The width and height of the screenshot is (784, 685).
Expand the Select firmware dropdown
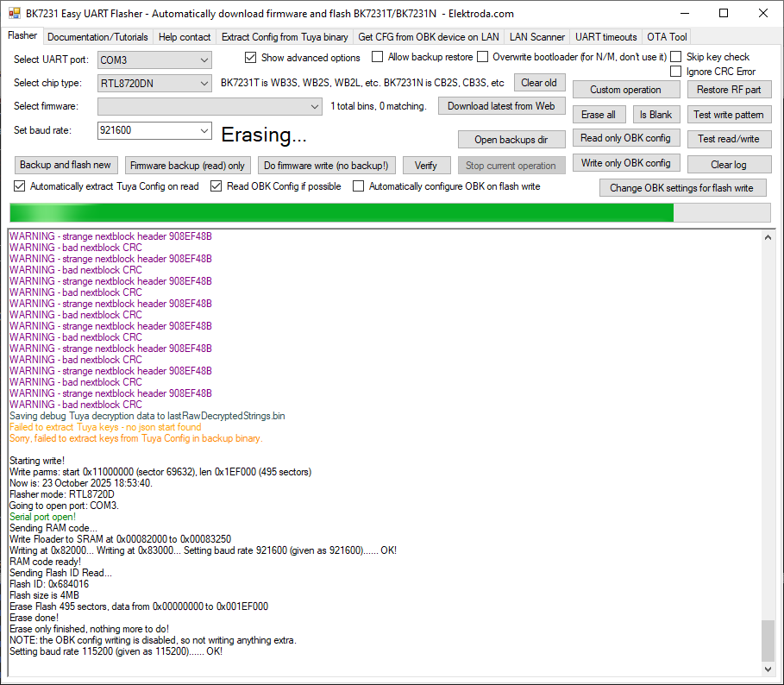(x=210, y=106)
